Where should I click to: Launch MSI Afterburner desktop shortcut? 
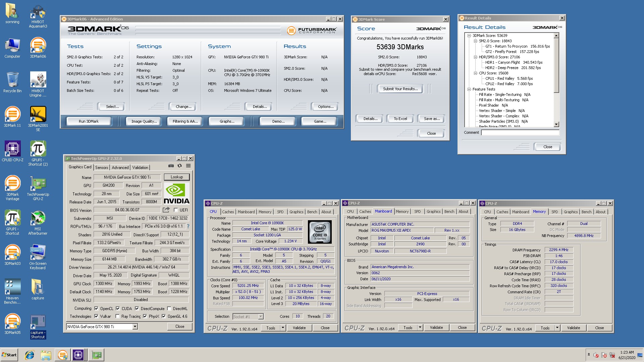click(x=38, y=223)
